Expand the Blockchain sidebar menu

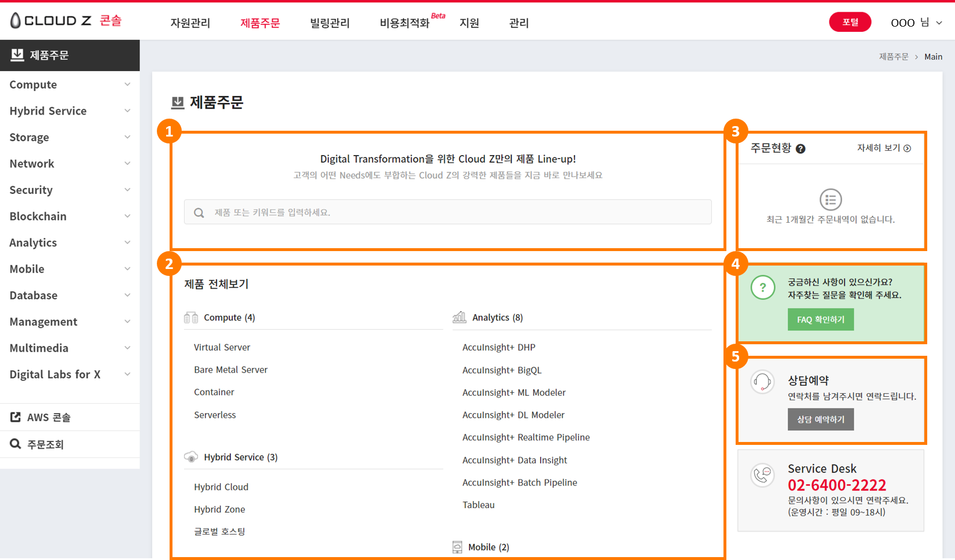tap(69, 216)
